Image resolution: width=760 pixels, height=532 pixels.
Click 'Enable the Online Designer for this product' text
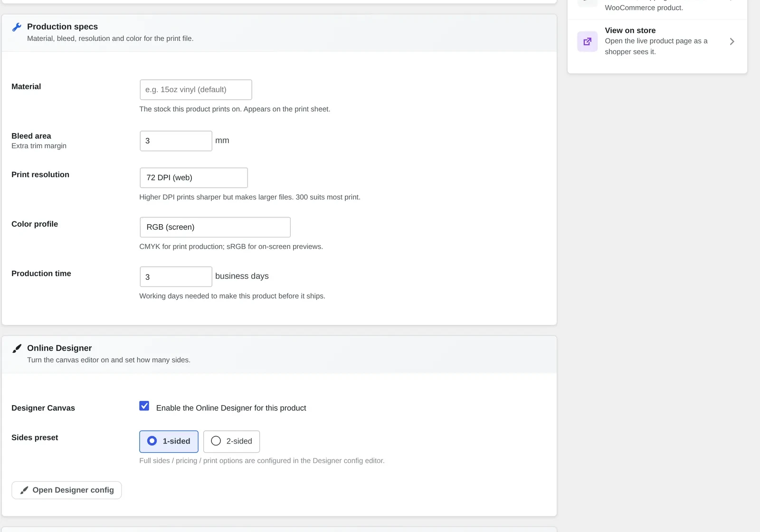pos(231,408)
